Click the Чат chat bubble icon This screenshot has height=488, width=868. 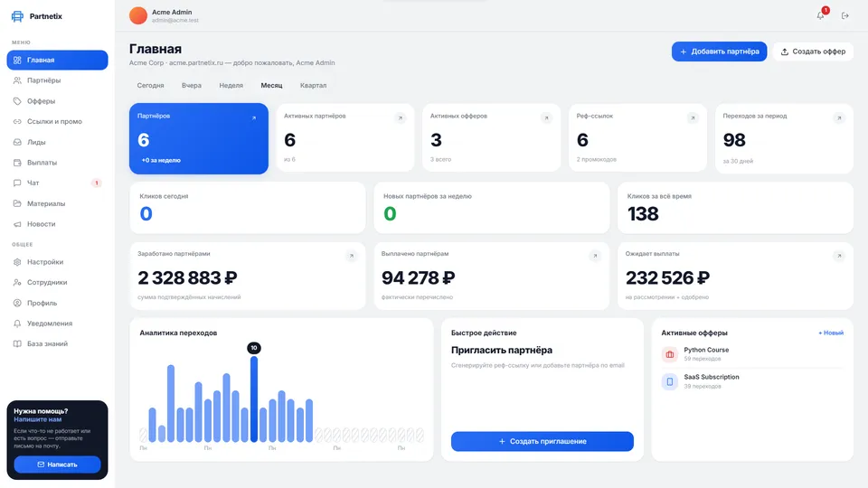tap(17, 183)
